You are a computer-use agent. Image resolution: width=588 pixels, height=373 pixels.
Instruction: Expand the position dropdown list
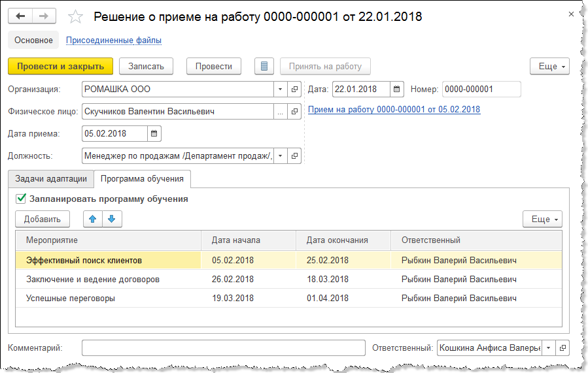tap(280, 156)
